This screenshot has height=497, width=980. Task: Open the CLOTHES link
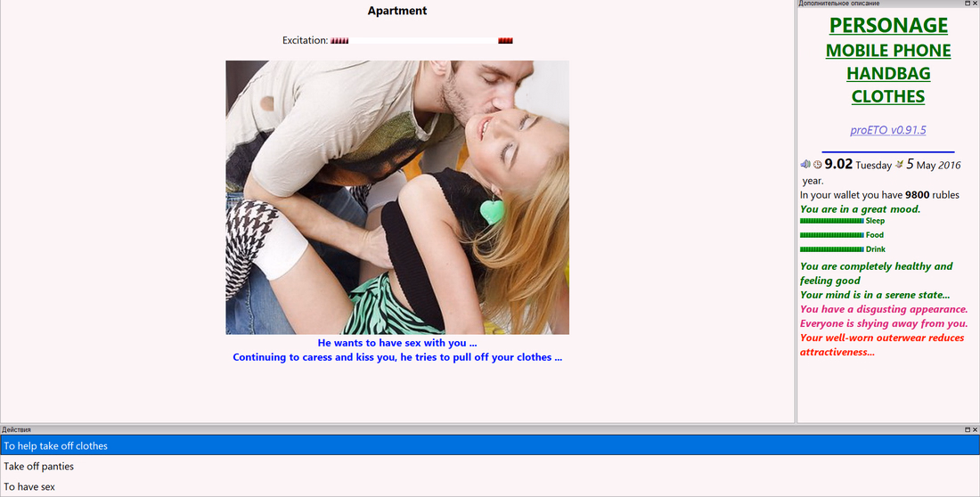[888, 97]
